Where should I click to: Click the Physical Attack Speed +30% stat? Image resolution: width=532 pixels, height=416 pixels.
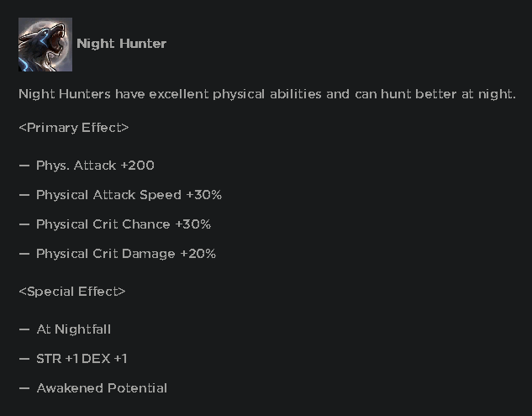129,195
